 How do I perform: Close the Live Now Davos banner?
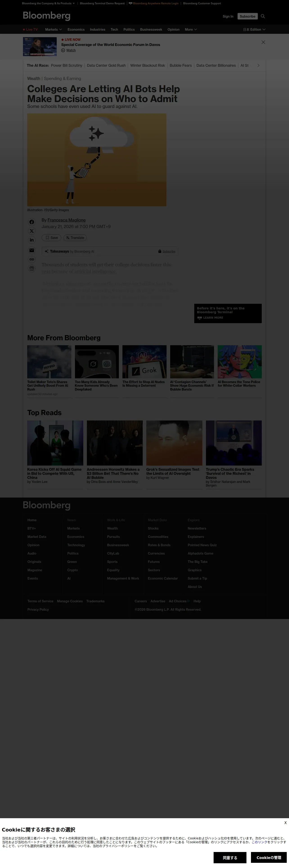263,42
